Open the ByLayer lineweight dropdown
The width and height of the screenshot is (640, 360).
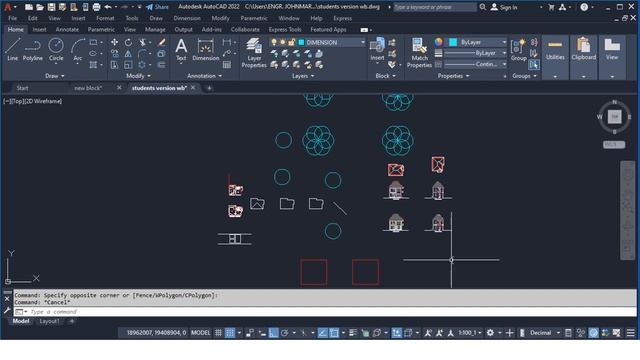click(504, 53)
